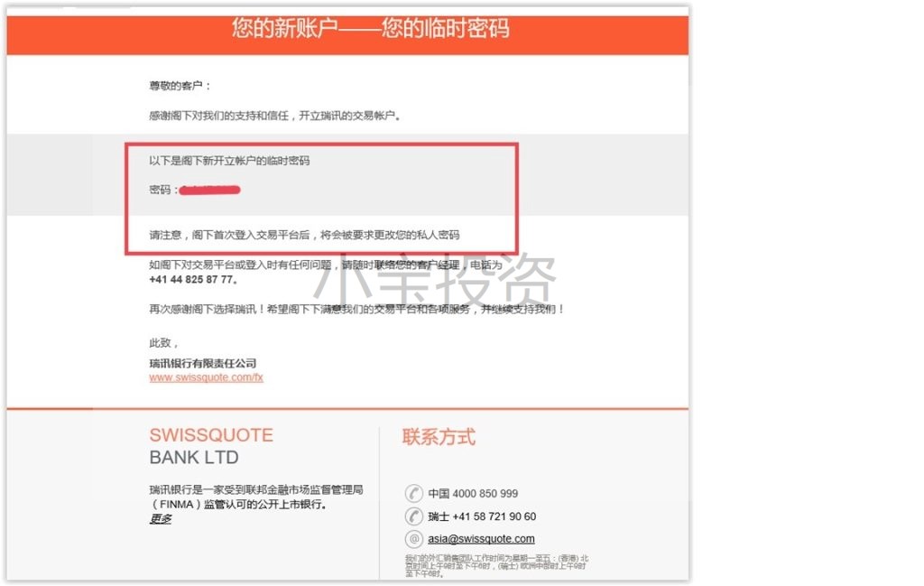Image resolution: width=924 pixels, height=586 pixels.
Task: Click the Switzerland phone icon
Action: 413,516
